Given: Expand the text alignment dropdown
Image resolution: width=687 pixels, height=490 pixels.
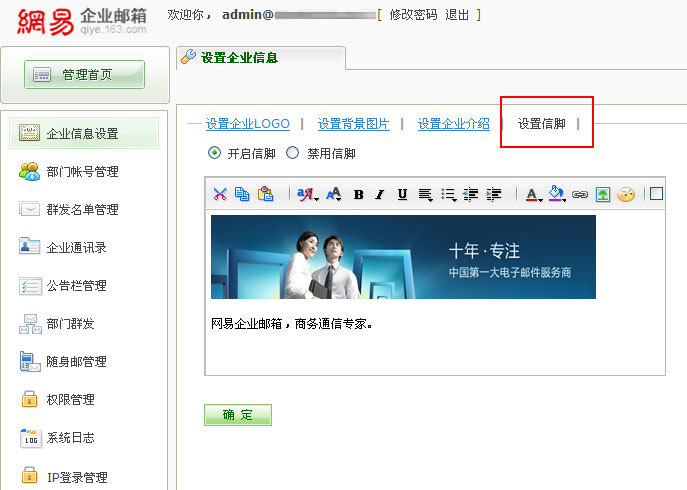Looking at the screenshot, I should (426, 194).
